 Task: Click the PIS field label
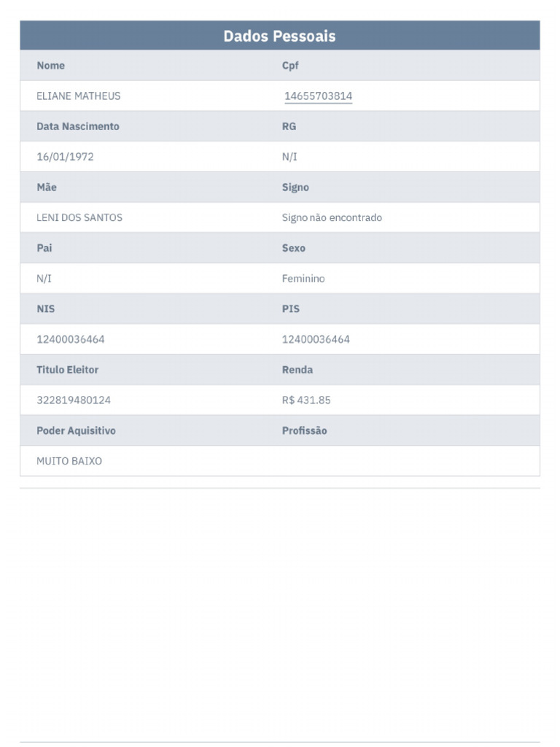(291, 309)
